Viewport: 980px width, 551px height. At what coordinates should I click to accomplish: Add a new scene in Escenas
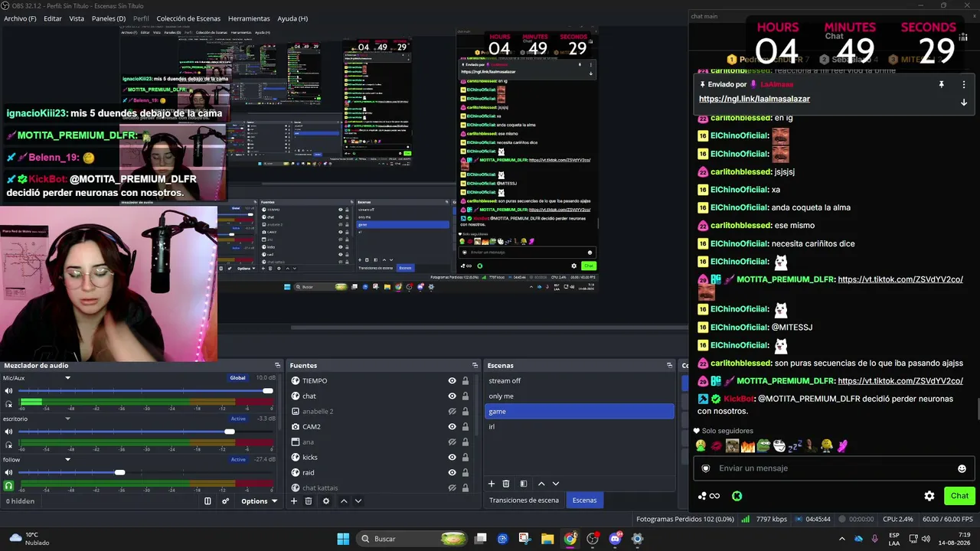coord(492,484)
